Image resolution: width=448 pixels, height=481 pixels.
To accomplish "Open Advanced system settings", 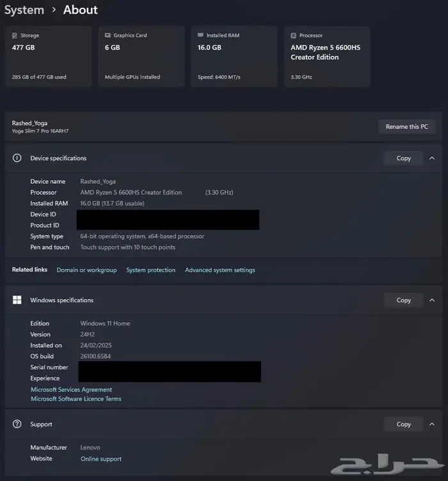I will pyautogui.click(x=220, y=270).
